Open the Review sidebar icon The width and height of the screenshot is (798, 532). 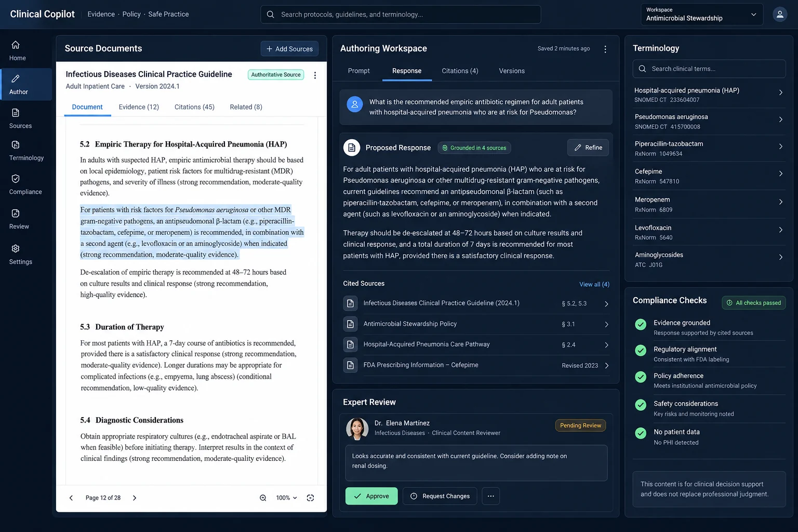(x=19, y=219)
